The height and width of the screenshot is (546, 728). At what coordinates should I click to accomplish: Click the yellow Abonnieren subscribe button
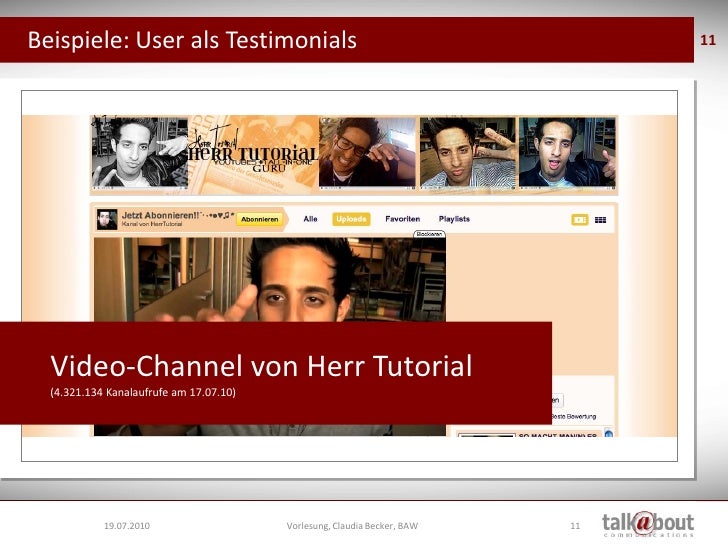tap(260, 219)
